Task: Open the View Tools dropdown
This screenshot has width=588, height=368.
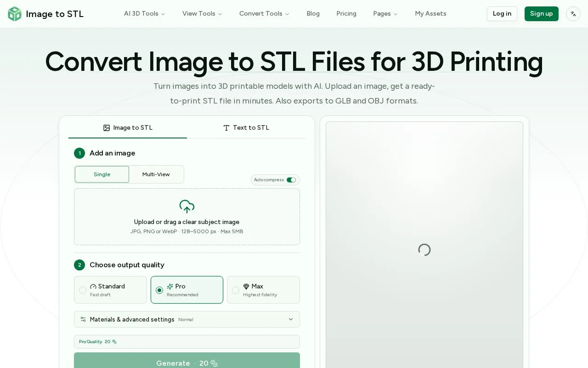Action: [202, 14]
